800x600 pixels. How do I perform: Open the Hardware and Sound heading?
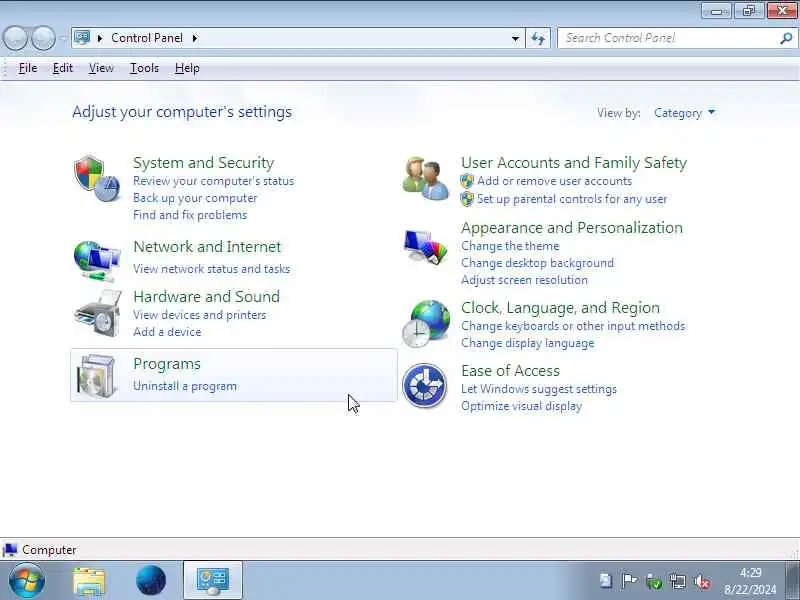[207, 296]
